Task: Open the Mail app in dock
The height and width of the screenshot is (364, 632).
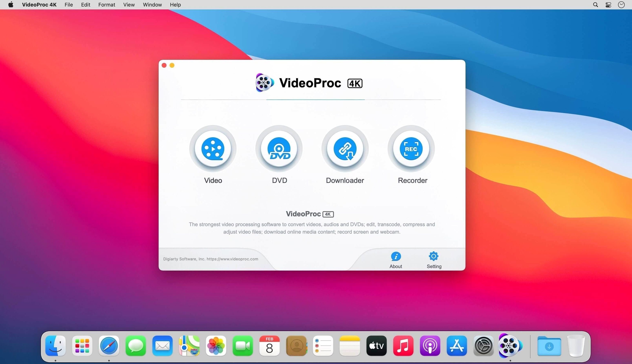Action: click(163, 346)
